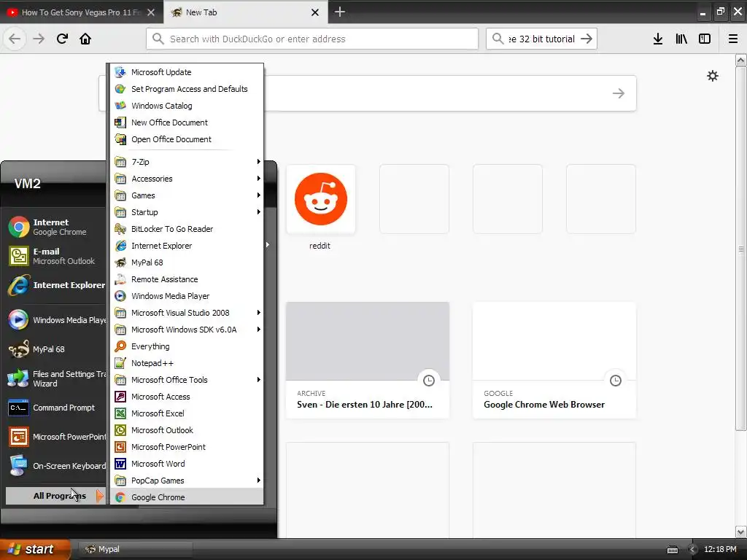Launch Notepad++ from programs list
This screenshot has width=747, height=560.
coord(187,363)
